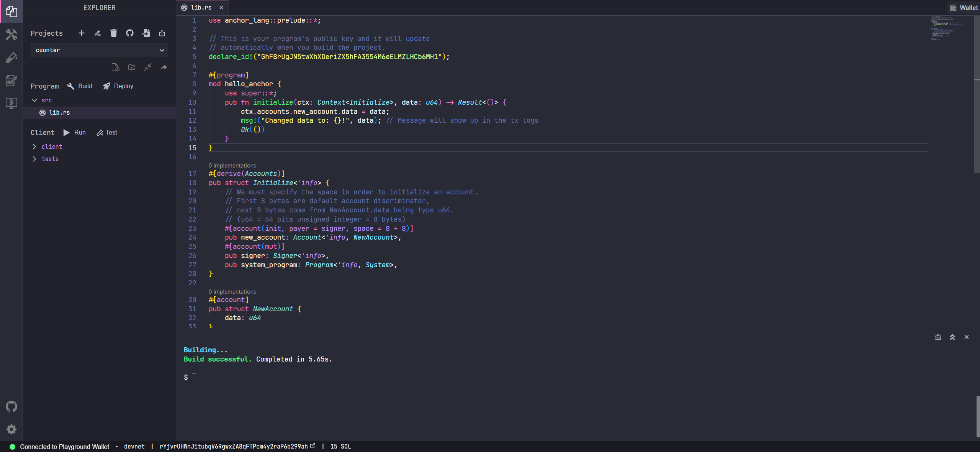Click the Program section label

(45, 86)
